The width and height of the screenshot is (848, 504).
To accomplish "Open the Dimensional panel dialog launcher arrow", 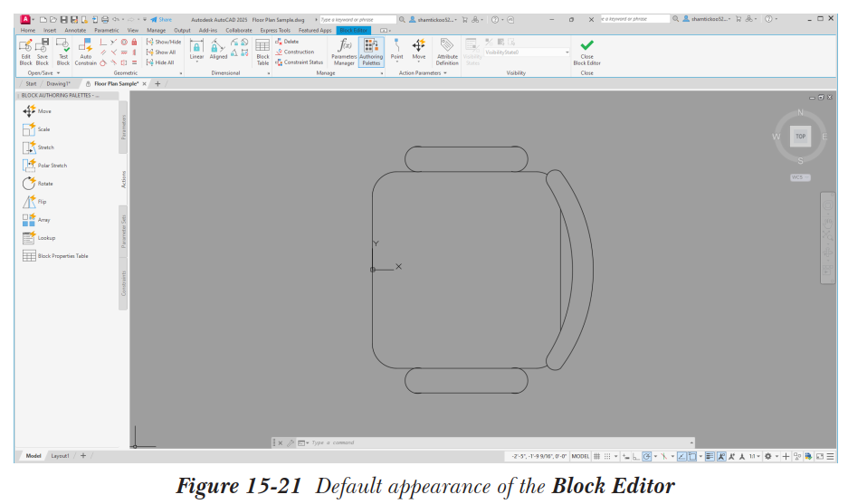I will [x=269, y=73].
